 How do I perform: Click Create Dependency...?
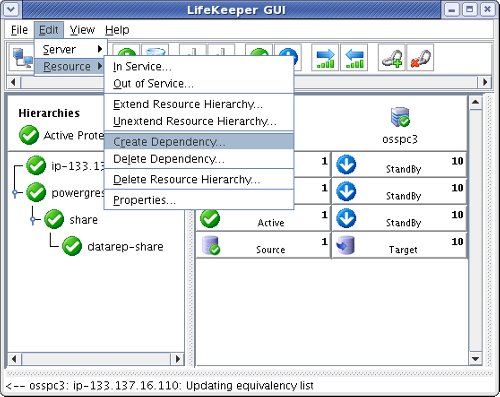tap(199, 142)
